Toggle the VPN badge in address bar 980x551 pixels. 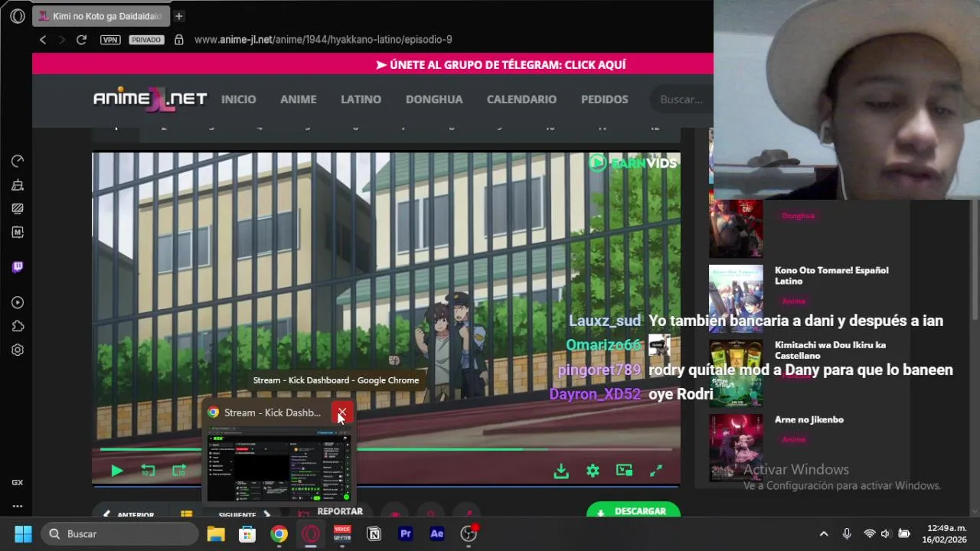pos(110,40)
